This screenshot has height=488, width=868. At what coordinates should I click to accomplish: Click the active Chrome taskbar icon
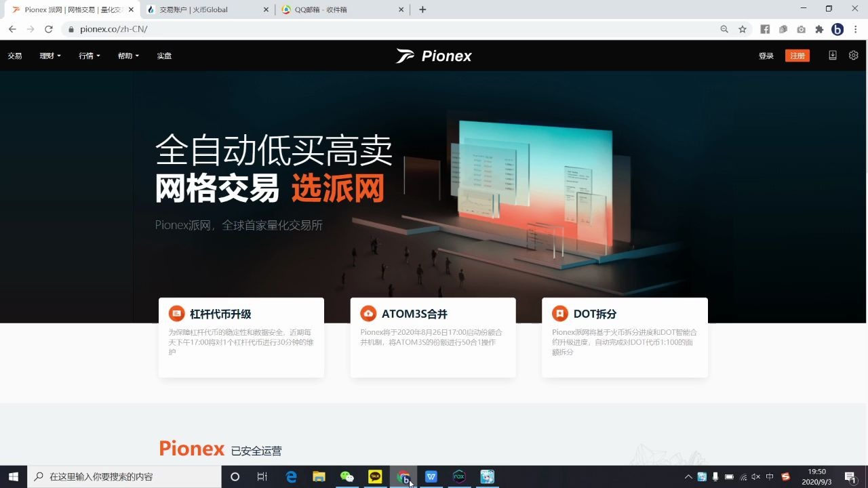pos(403,476)
